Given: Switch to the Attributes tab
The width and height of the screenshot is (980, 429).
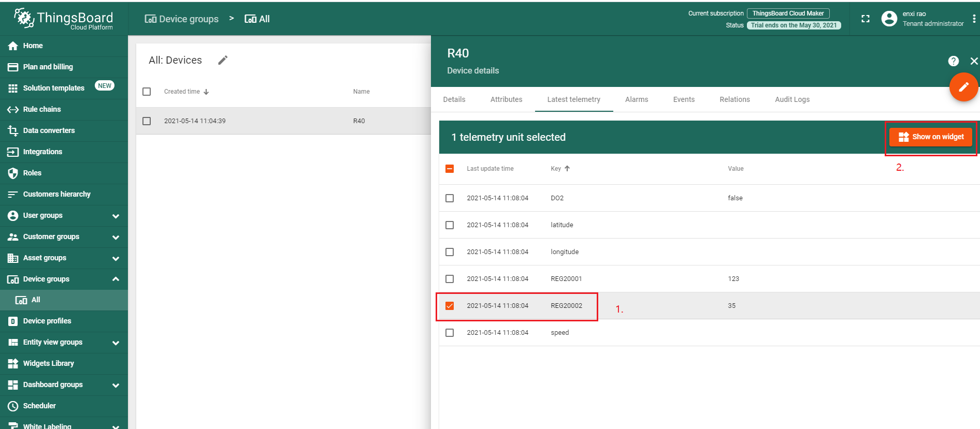Looking at the screenshot, I should pyautogui.click(x=506, y=99).
